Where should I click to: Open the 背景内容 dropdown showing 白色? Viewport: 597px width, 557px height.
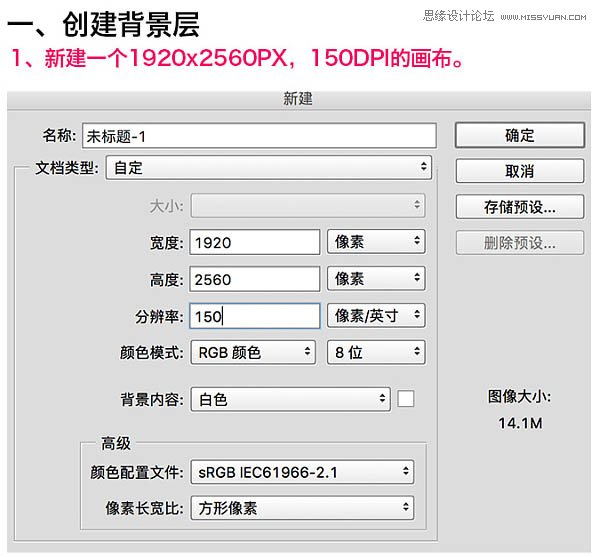tap(291, 399)
